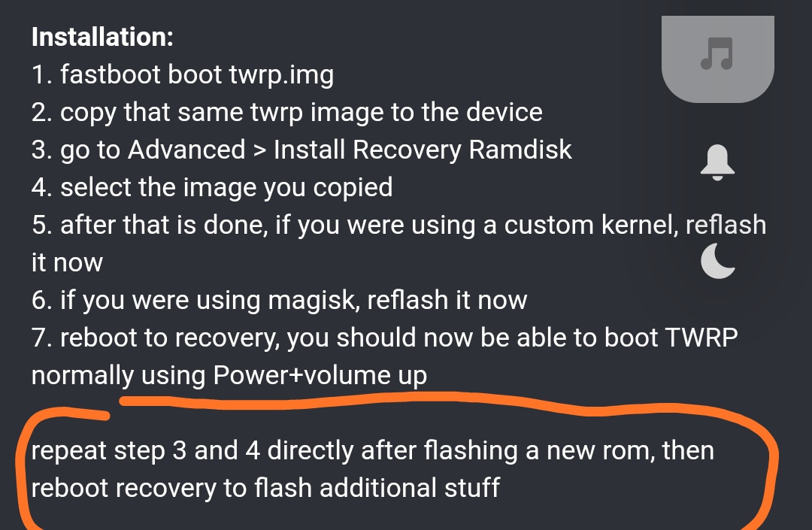This screenshot has width=812, height=530.
Task: Select step 2 about copying twrp image
Action: click(287, 113)
